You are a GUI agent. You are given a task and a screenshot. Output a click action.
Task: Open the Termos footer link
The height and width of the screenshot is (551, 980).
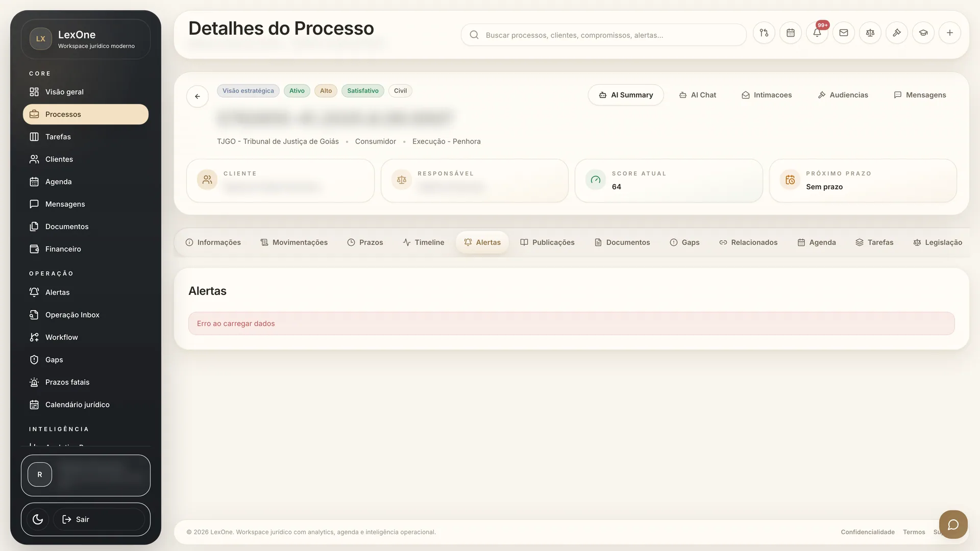pos(914,532)
